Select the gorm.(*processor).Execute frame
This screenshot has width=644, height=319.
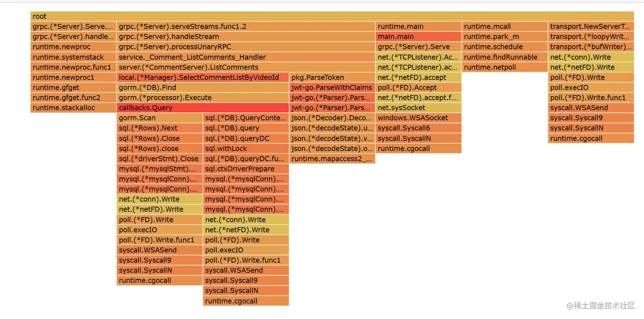click(x=203, y=98)
